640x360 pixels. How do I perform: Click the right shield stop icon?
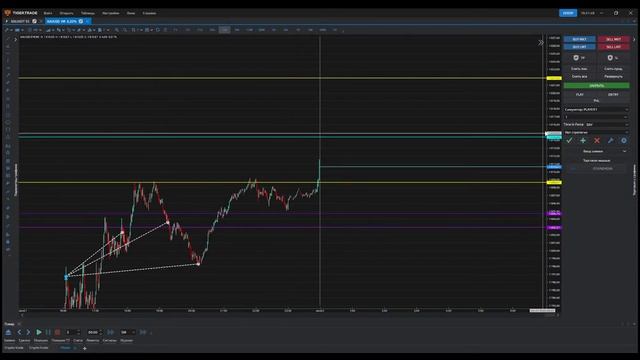pyautogui.click(x=610, y=58)
